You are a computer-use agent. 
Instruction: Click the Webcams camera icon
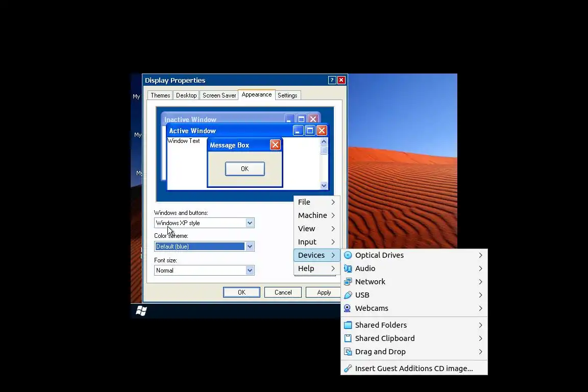[x=348, y=308]
